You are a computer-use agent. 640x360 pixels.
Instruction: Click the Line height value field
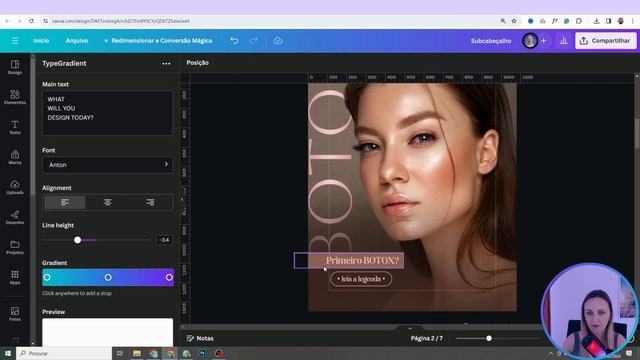click(x=164, y=240)
